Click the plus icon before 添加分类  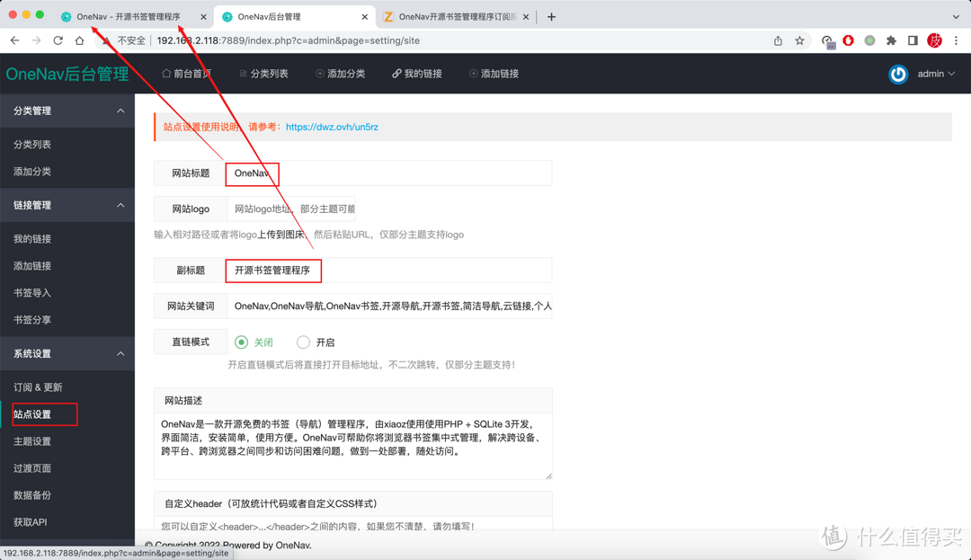pyautogui.click(x=318, y=74)
